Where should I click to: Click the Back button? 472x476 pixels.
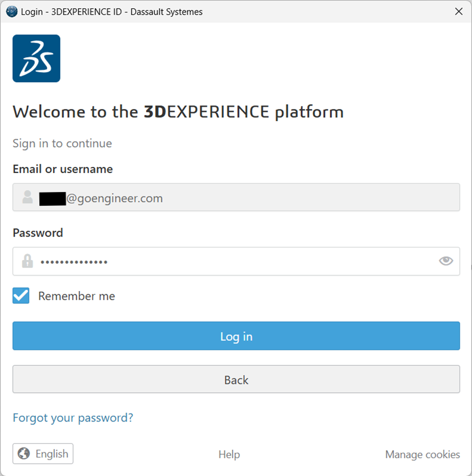[x=236, y=380]
